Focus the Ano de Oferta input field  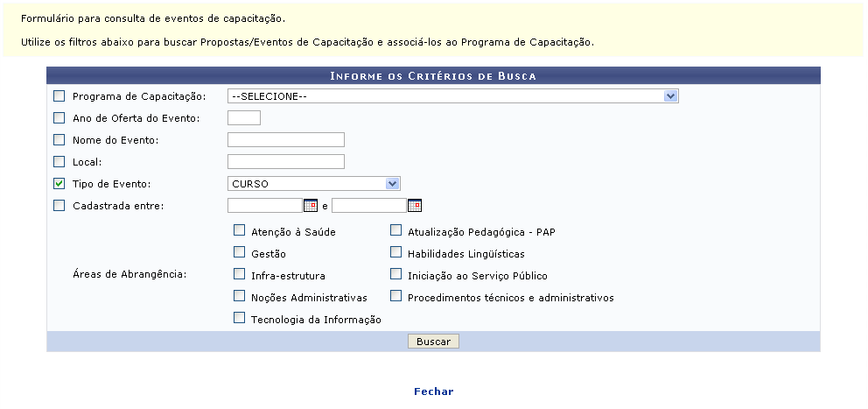pyautogui.click(x=243, y=118)
